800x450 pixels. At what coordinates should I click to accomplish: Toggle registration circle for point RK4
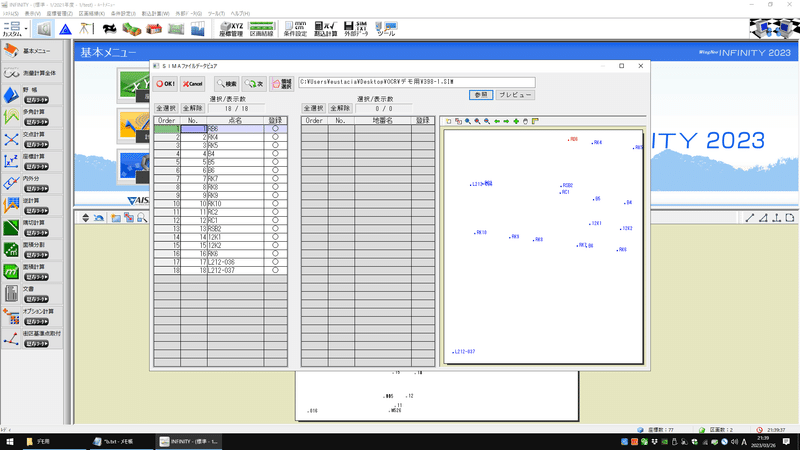point(275,137)
